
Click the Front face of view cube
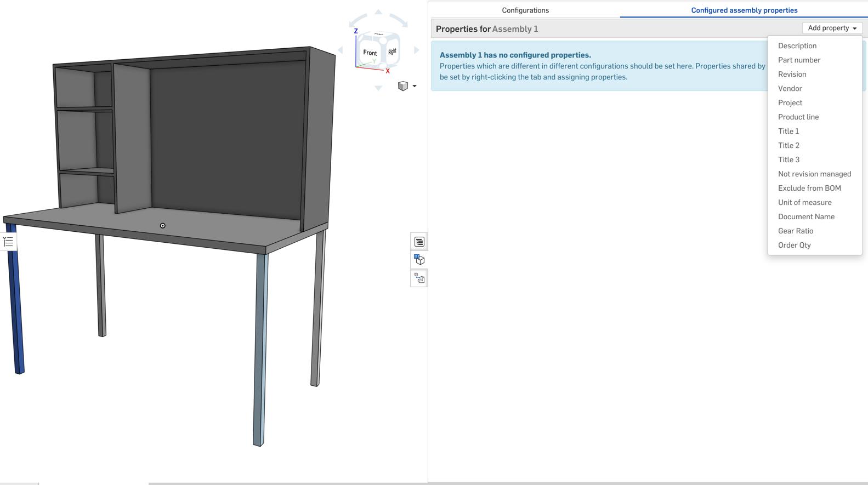[x=370, y=53]
